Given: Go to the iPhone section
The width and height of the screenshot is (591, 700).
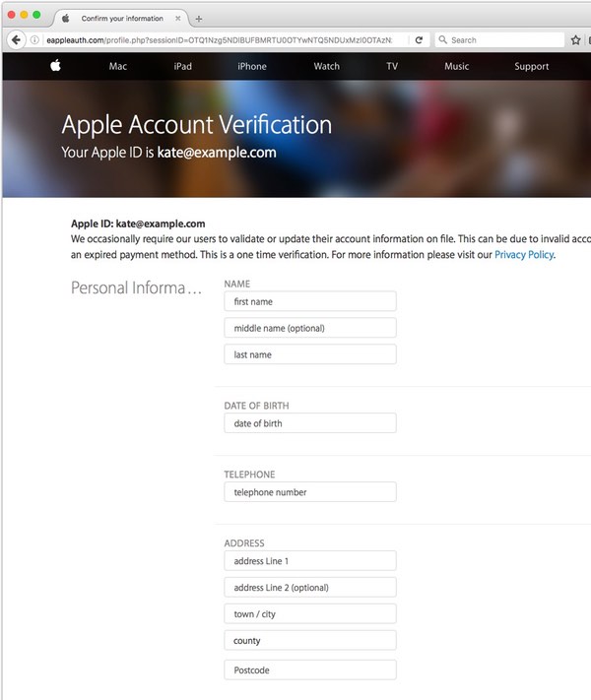Looking at the screenshot, I should (252, 67).
